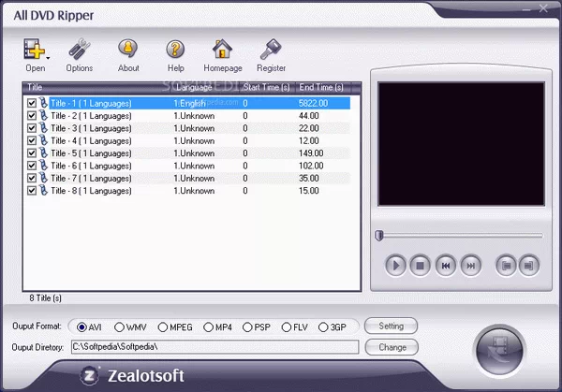Close the All DVD Ripper window
Screen dimensions: 562x392
click(543, 8)
